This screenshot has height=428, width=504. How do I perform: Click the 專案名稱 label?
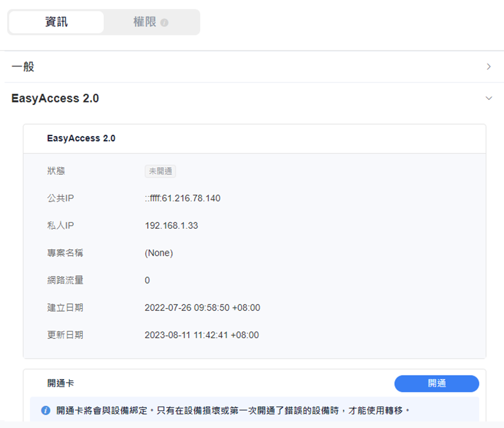(65, 253)
